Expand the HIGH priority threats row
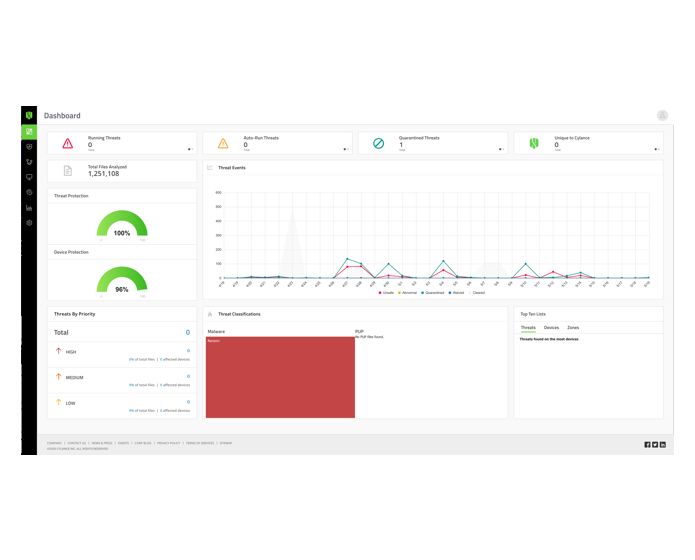Image resolution: width=695 pixels, height=560 pixels. (120, 353)
